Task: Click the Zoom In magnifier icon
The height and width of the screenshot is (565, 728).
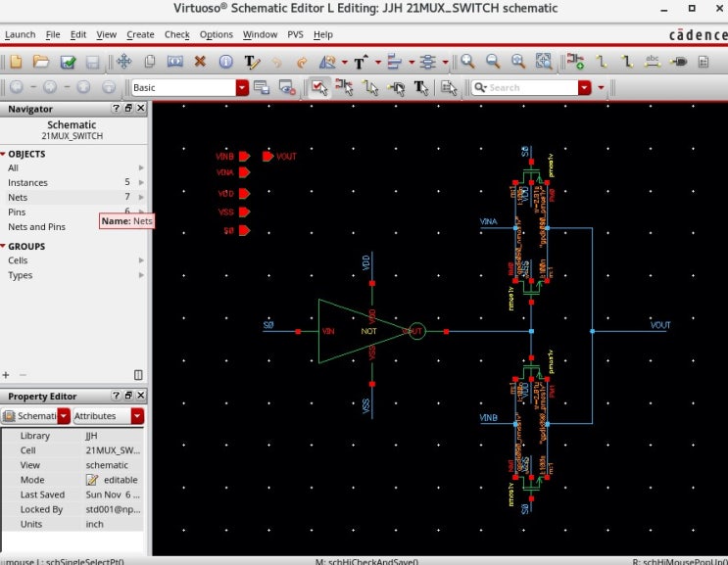Action: point(468,62)
